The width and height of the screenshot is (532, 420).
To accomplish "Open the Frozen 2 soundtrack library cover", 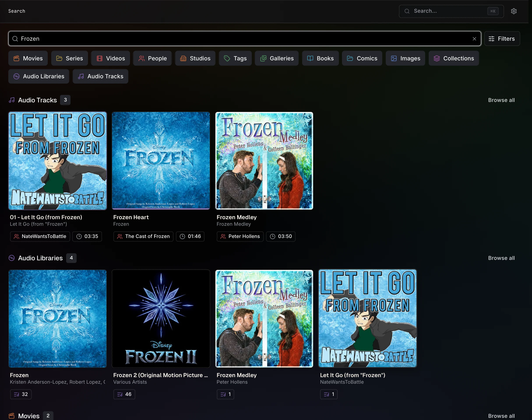I will (x=161, y=319).
